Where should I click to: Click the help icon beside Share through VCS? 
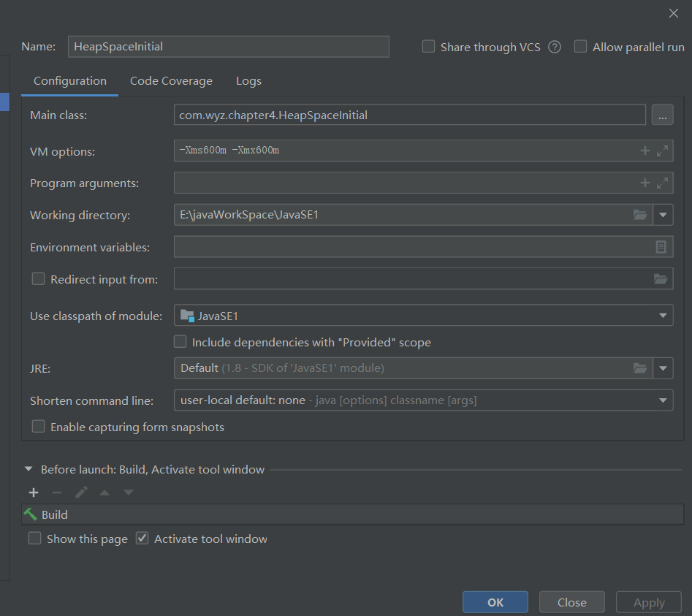(x=555, y=47)
